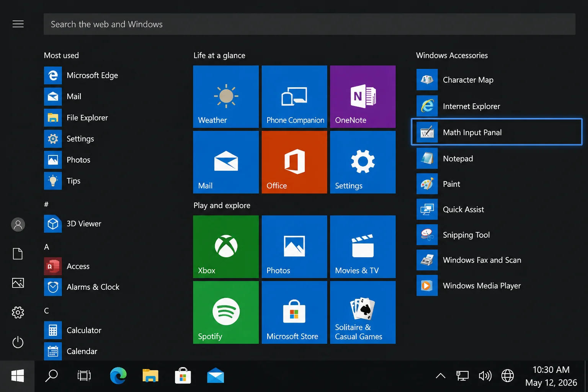
Task: Click the # section header
Action: click(46, 204)
